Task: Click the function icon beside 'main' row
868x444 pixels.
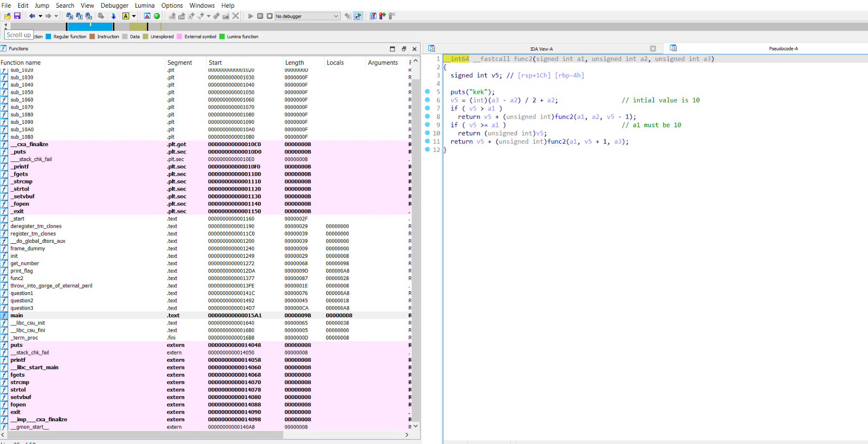Action: [4, 315]
